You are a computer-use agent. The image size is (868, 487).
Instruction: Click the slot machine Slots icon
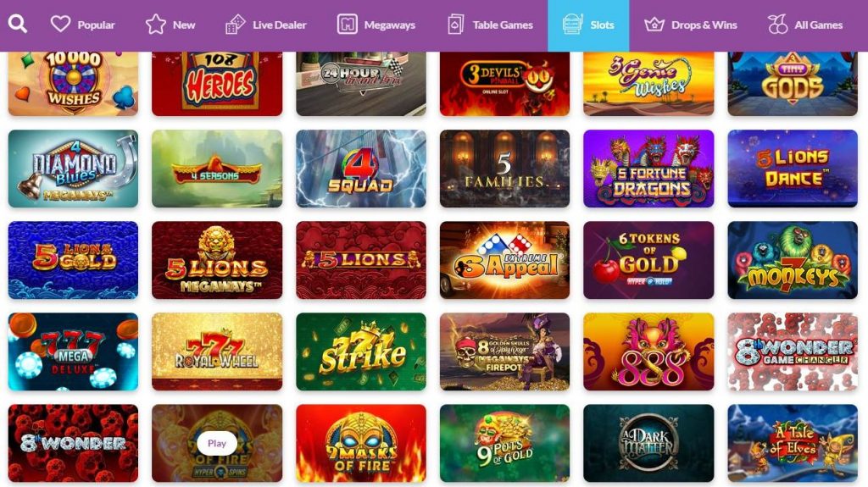572,25
